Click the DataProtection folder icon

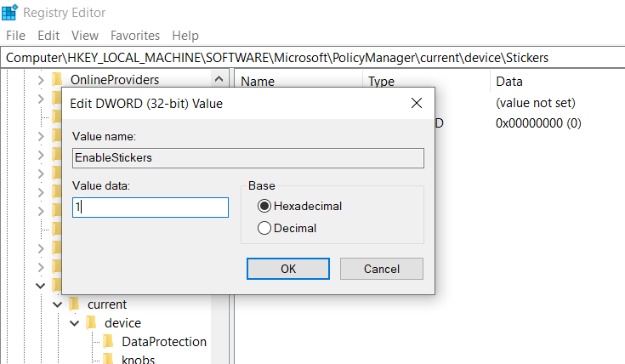click(x=109, y=342)
